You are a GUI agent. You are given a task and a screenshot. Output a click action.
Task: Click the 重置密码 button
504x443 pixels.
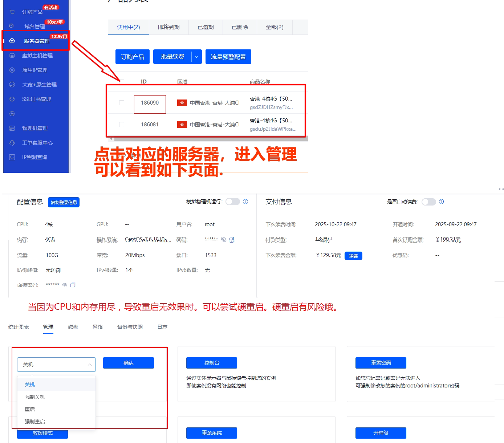(x=381, y=363)
